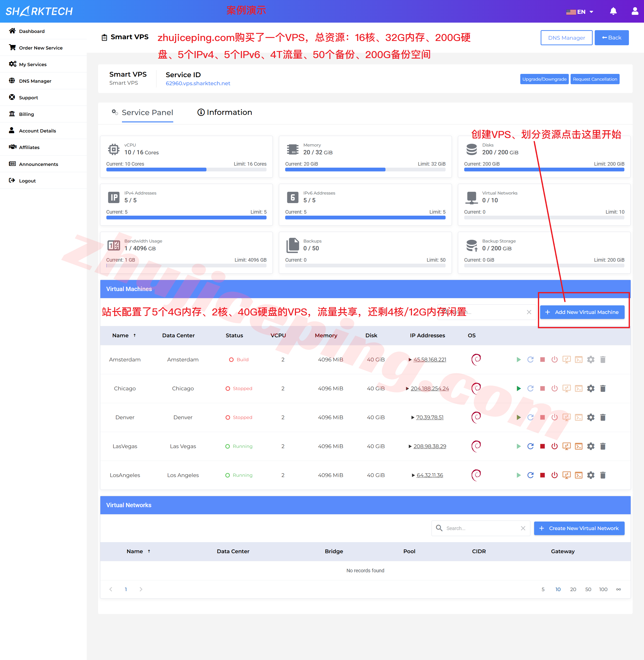Open the EN language dropdown
The image size is (644, 660).
click(x=580, y=12)
